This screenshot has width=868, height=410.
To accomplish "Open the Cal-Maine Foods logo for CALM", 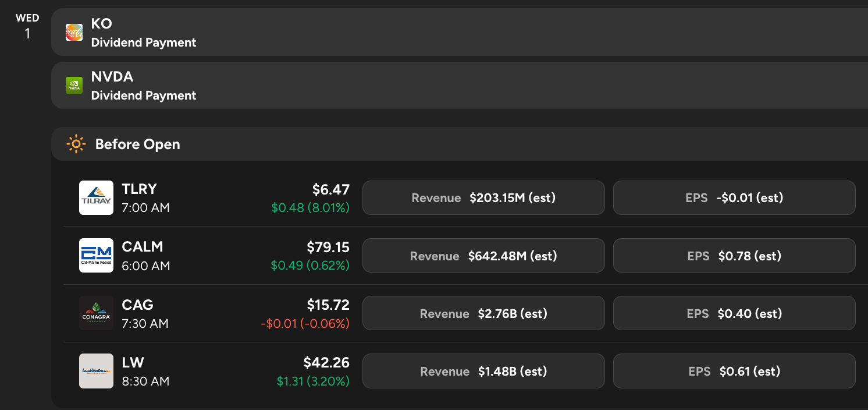I will (x=96, y=256).
